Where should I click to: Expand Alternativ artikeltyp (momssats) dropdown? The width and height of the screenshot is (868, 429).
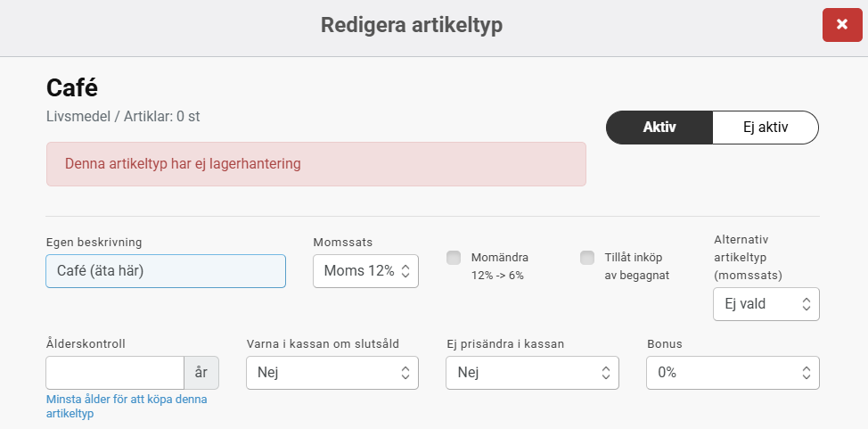(766, 304)
